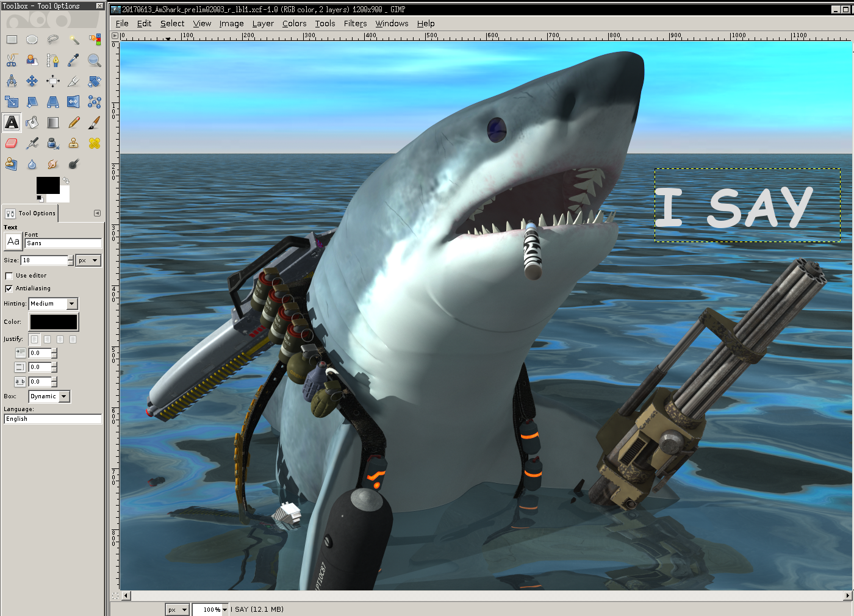The image size is (854, 616).
Task: Select the Cage Transform tool
Action: [x=95, y=102]
